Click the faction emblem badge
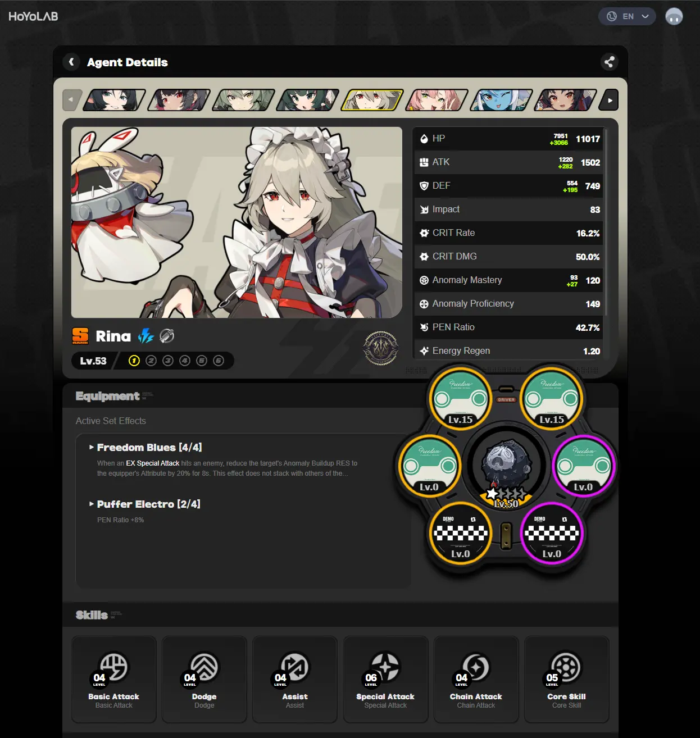 tap(381, 348)
